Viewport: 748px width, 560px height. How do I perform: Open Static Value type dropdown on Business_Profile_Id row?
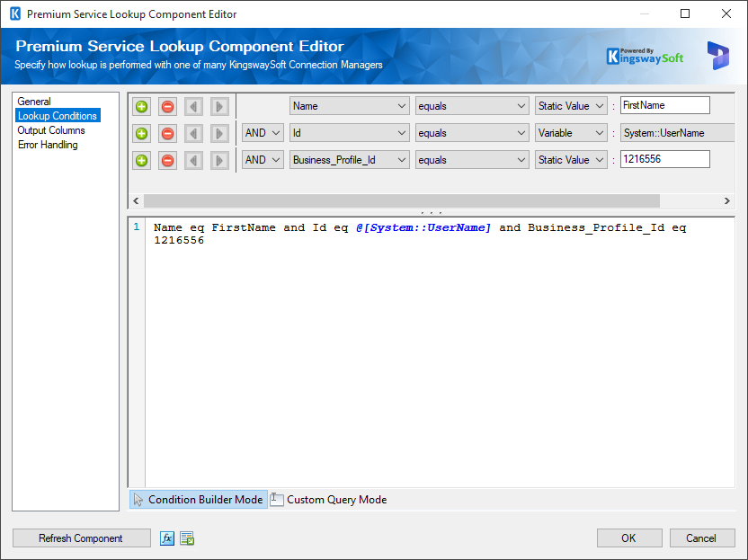[571, 160]
